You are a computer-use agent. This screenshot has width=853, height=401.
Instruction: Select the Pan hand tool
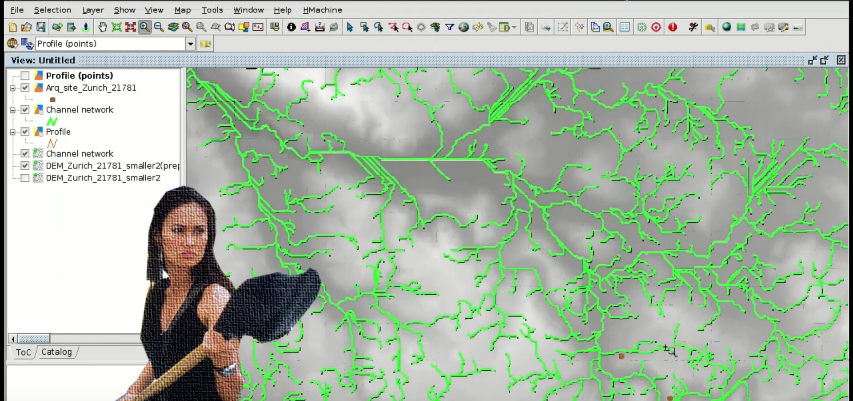coord(103,27)
